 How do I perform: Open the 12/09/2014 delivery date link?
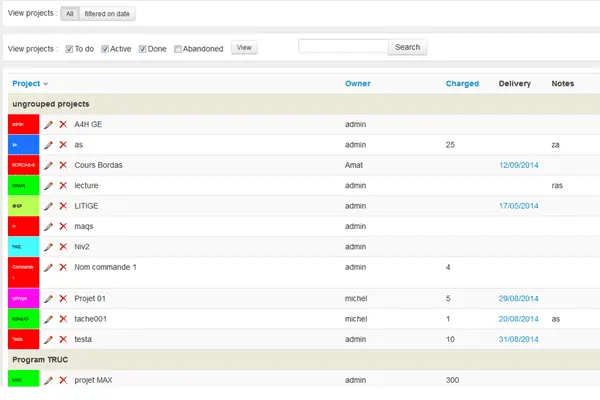[x=518, y=165]
